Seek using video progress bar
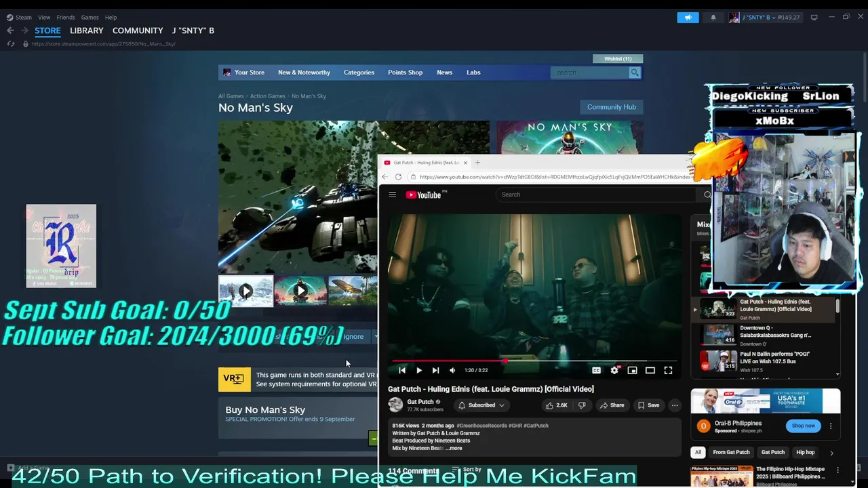Screen dimensions: 868x488 click(534, 361)
